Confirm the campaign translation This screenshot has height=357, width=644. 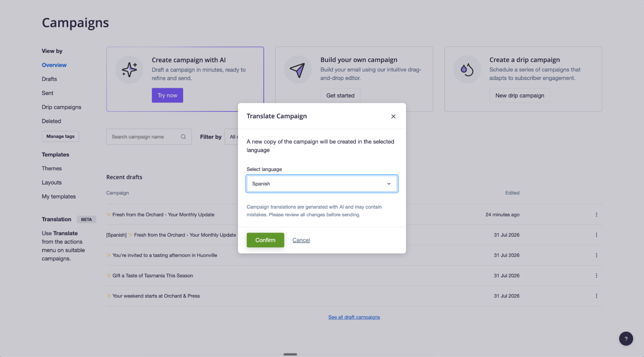(265, 240)
